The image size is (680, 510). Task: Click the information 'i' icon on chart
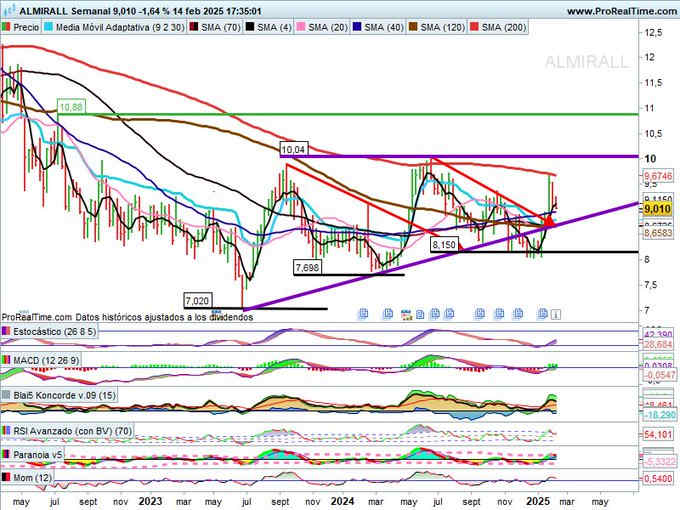[x=556, y=314]
